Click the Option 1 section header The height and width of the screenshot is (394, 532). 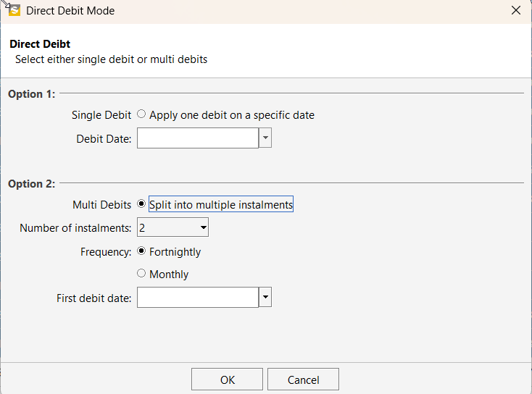point(32,93)
